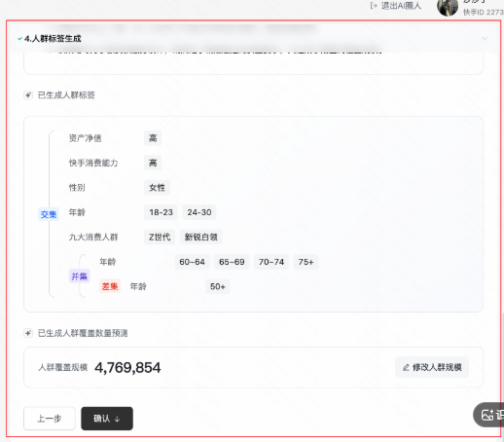Click the sparkle icon next to 已生成人群标签
This screenshot has height=442, width=504.
click(x=28, y=95)
